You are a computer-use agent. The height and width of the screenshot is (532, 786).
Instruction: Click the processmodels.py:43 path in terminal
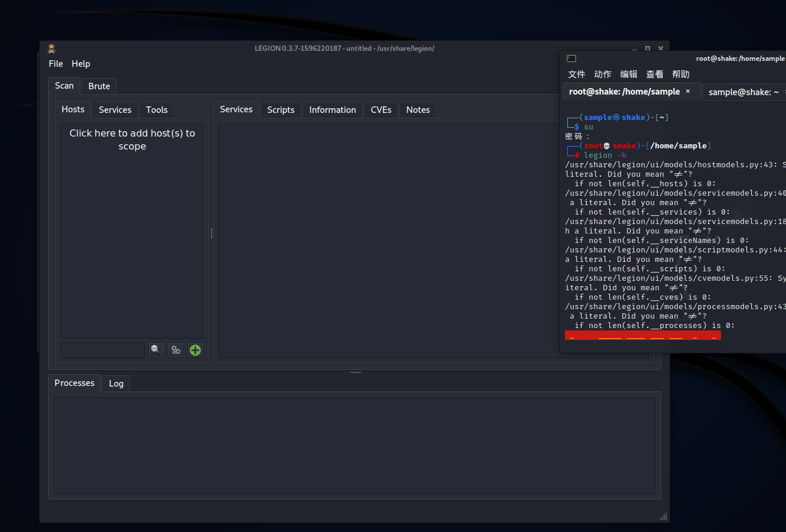tap(675, 307)
